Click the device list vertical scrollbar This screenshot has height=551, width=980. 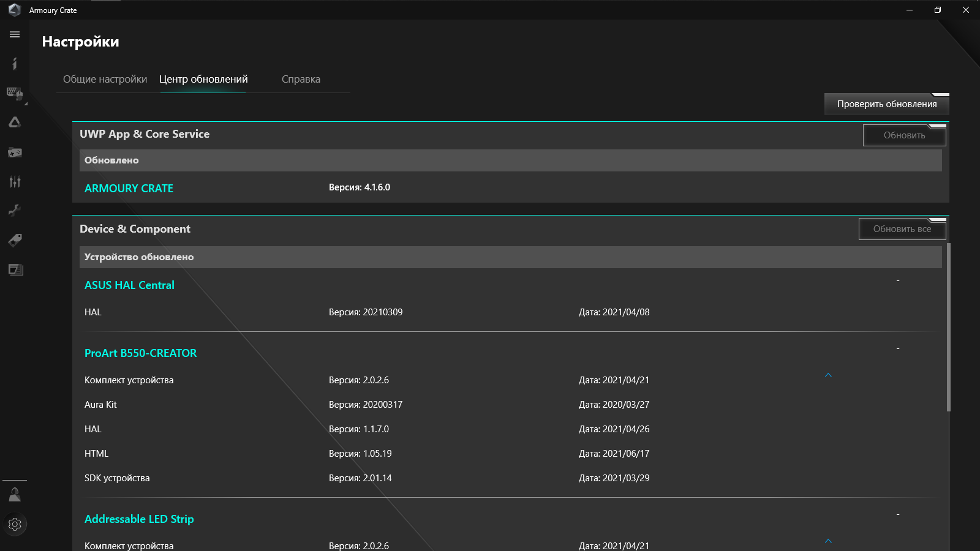click(949, 328)
